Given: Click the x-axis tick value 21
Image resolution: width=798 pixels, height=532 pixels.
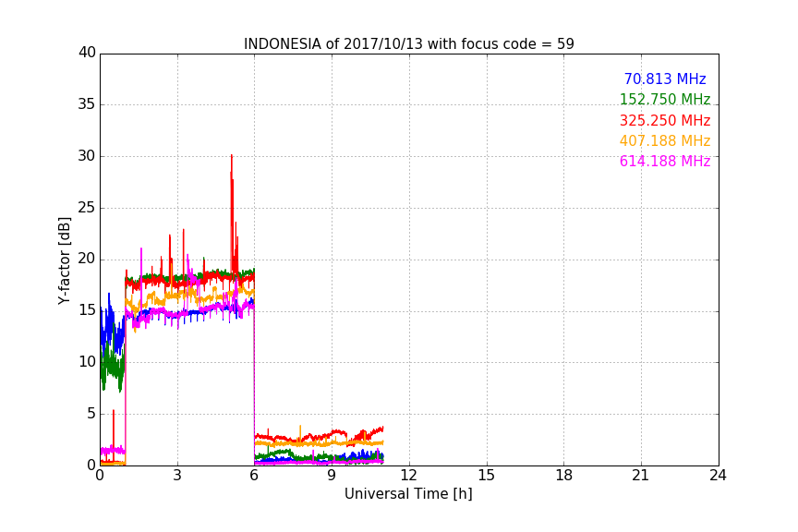Looking at the screenshot, I should pos(641,476).
